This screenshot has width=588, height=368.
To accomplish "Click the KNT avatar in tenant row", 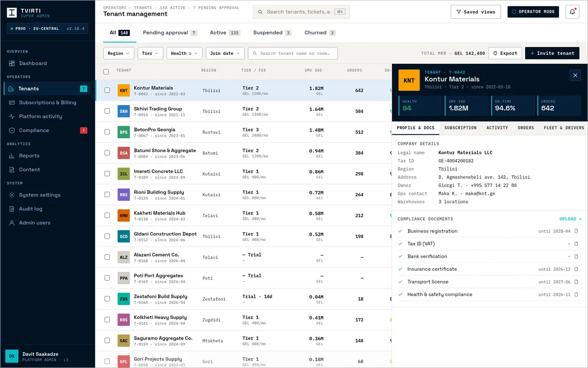I will 123,91.
